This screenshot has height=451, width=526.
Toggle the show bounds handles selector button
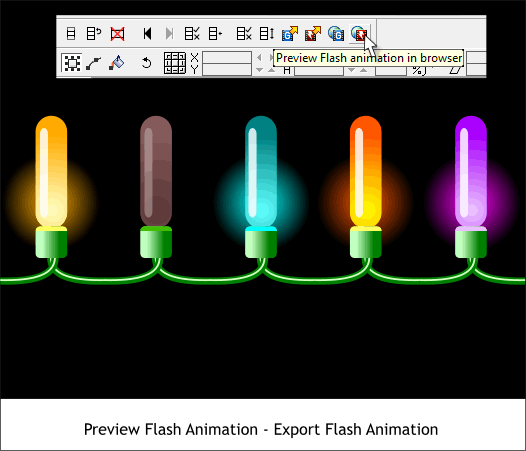(72, 63)
